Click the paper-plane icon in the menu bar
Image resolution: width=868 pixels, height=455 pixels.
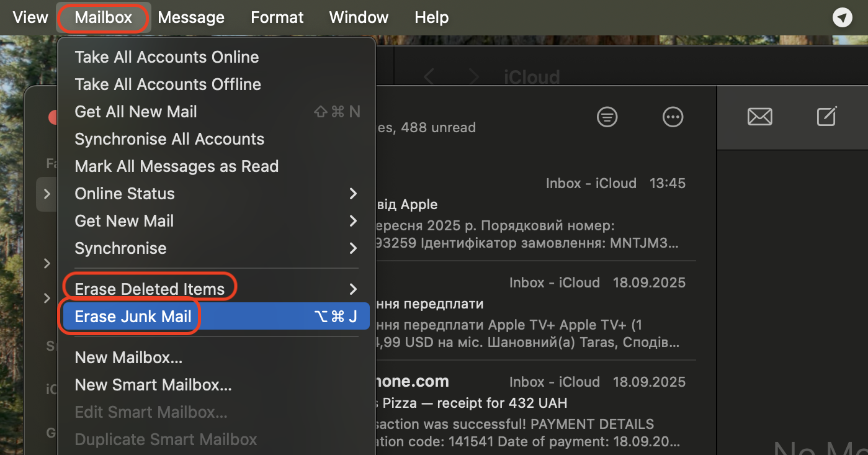[x=842, y=17]
